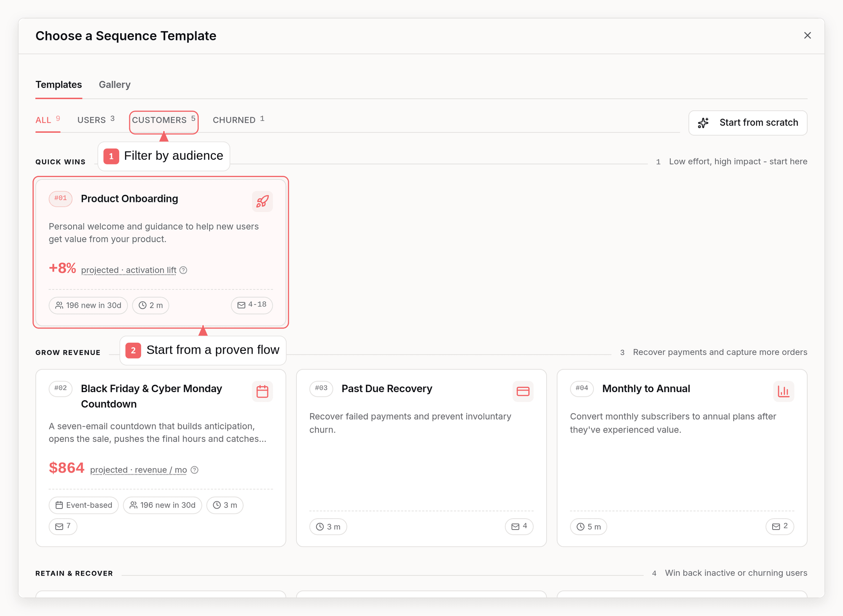Click projected revenue / mo label
The image size is (843, 616).
(138, 470)
